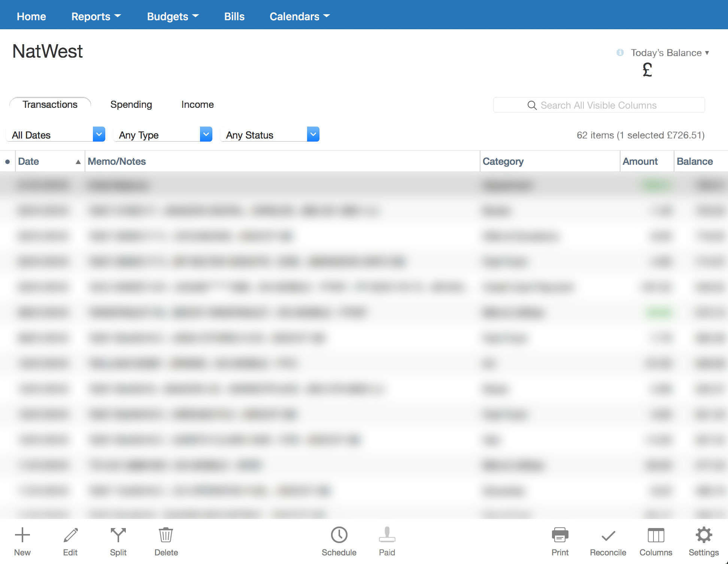Sort by the Memo/Notes column header
Image resolution: width=728 pixels, height=564 pixels.
[282, 162]
